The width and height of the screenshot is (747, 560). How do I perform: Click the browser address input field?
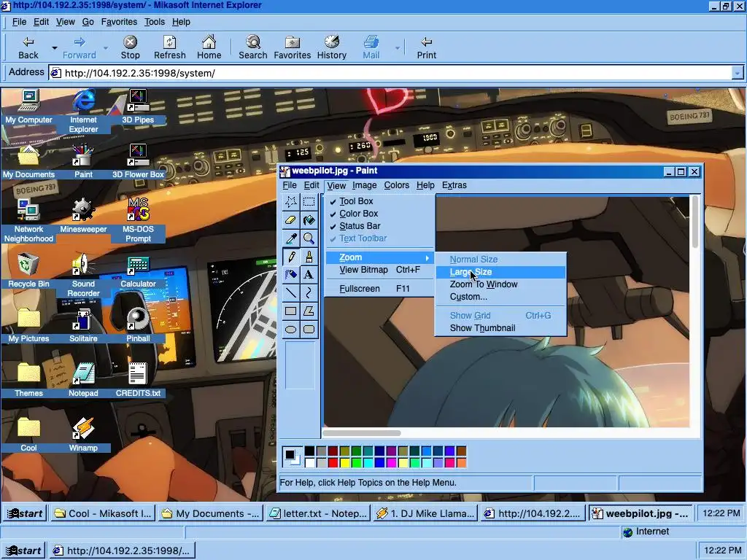391,73
